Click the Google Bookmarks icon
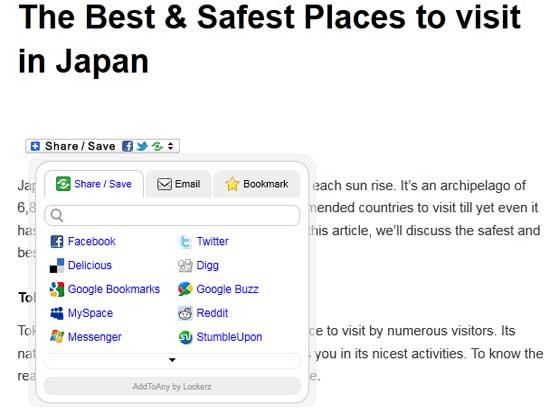 57,289
